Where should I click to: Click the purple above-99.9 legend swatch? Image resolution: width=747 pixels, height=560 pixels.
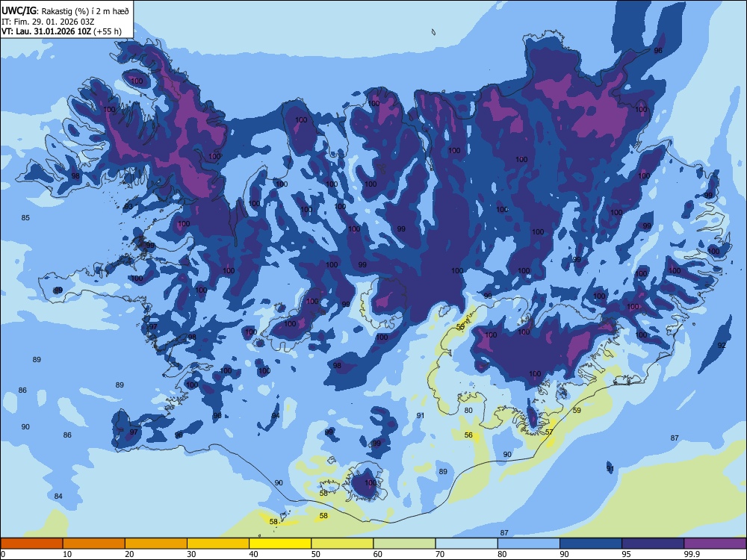[715, 544]
